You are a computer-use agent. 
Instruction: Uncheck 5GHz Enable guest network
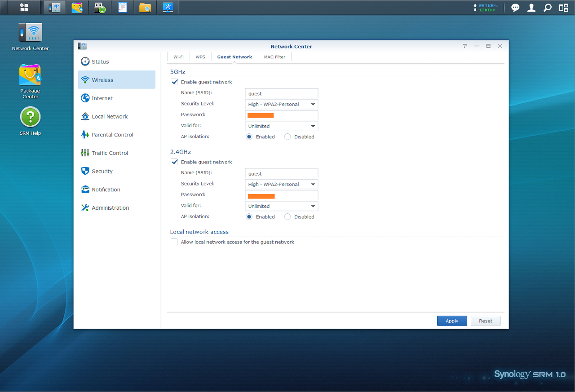point(174,82)
